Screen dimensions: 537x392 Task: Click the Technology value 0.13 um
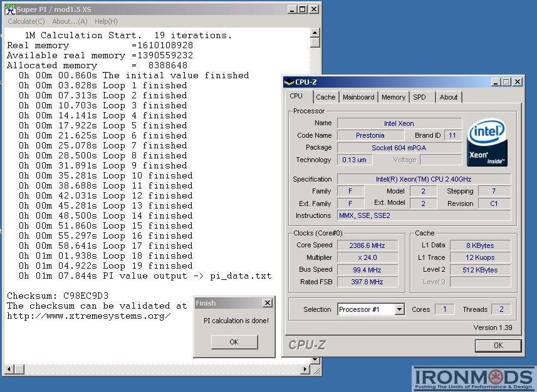[355, 160]
